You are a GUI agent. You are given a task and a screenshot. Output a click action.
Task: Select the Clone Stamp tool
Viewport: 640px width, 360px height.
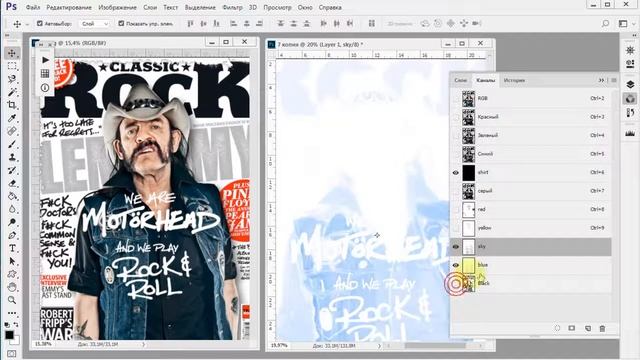12,157
